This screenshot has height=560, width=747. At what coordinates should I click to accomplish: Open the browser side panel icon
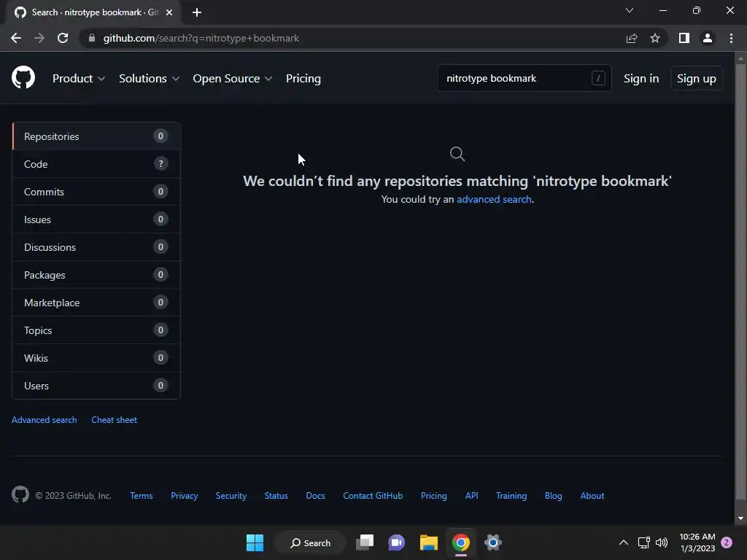click(684, 38)
